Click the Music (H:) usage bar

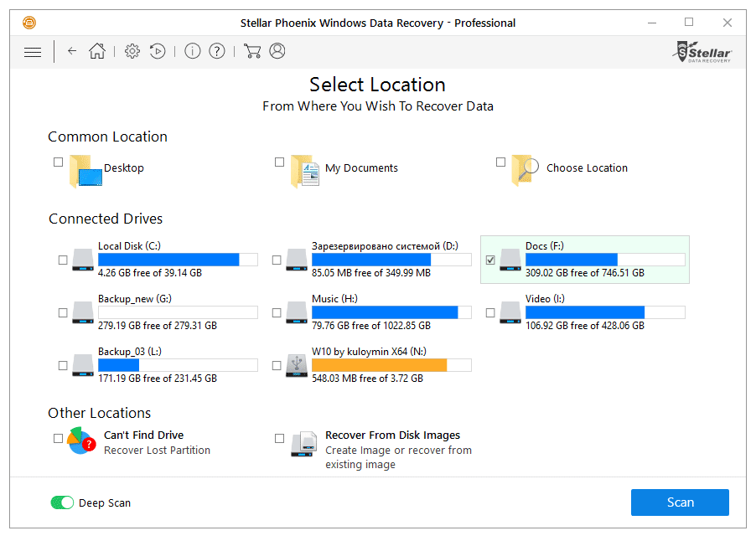(391, 312)
